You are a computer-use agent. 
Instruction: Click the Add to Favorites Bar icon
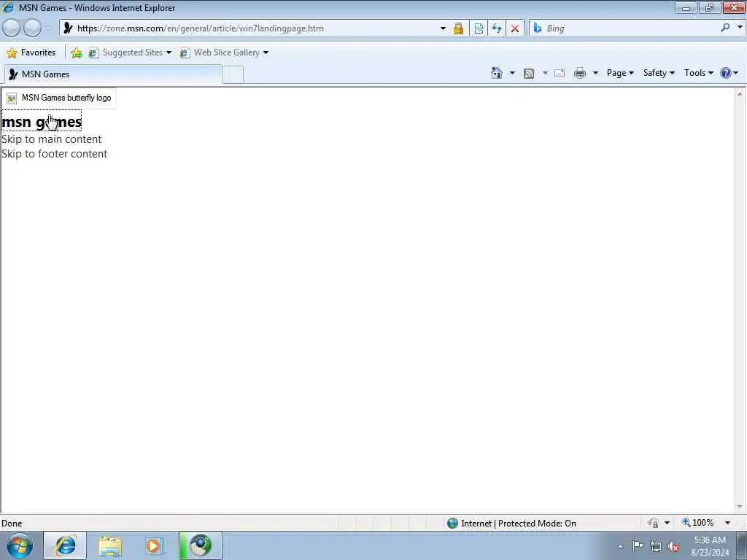76,52
